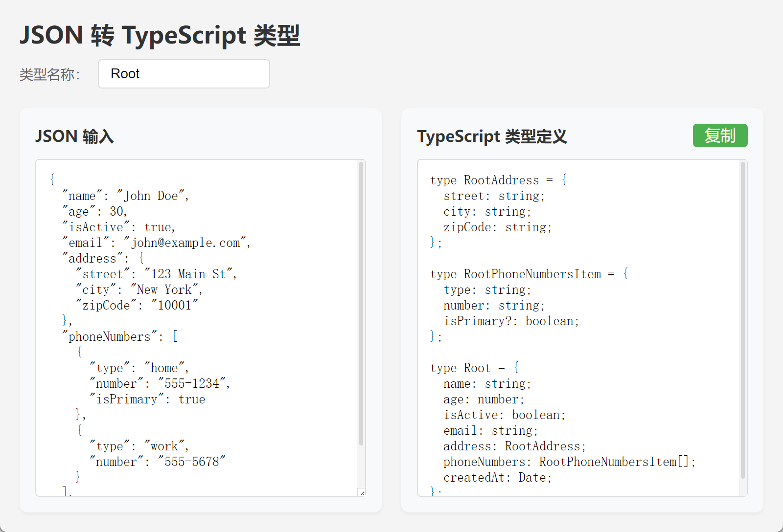The image size is (783, 532).
Task: Click the 类型名称 input field containing Root
Action: pyautogui.click(x=184, y=74)
